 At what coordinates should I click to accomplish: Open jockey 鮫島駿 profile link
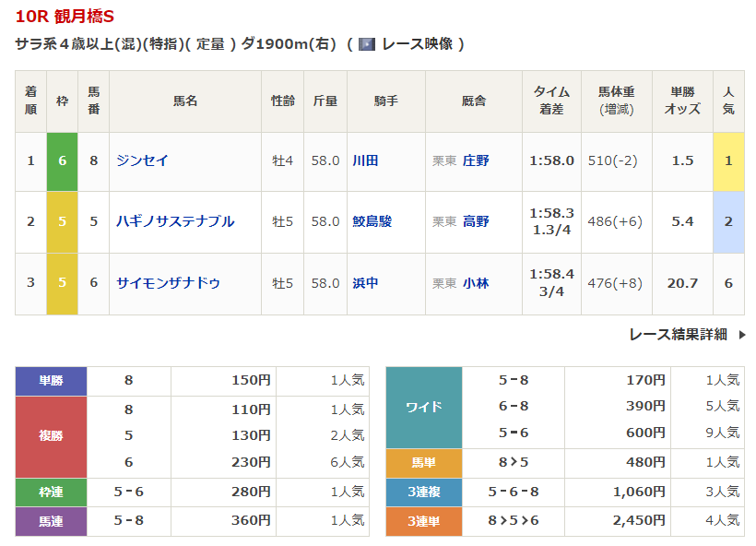tap(372, 221)
